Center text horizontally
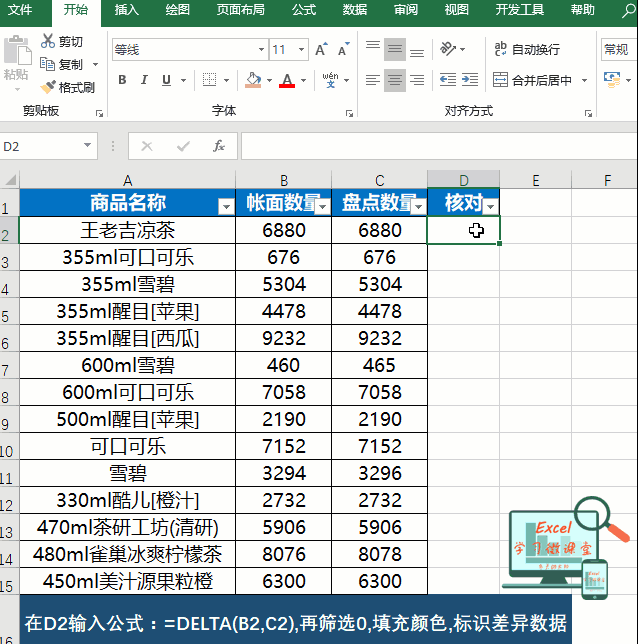Image resolution: width=638 pixels, height=644 pixels. [x=395, y=80]
